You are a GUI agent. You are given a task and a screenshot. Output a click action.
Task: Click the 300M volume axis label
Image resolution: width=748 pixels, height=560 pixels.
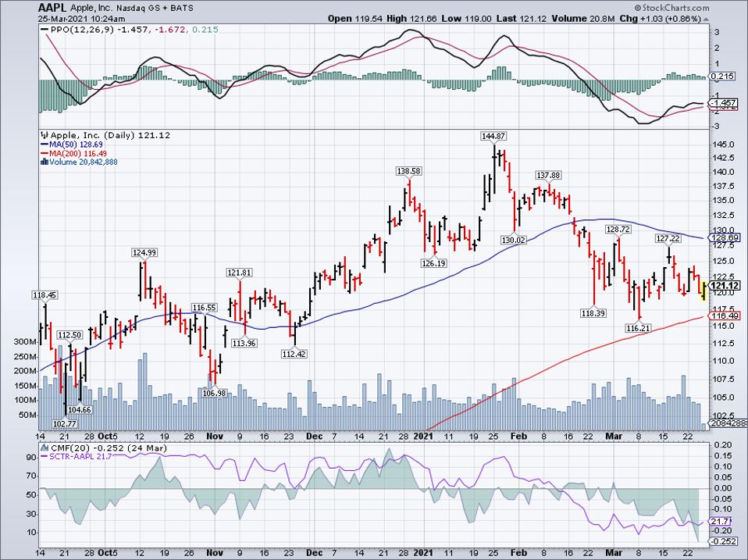click(x=26, y=342)
